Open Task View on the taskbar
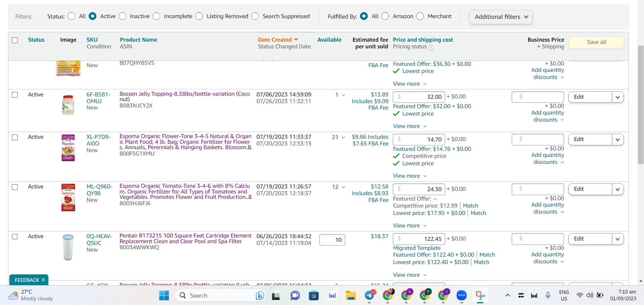This screenshot has height=305, width=644. (276, 296)
